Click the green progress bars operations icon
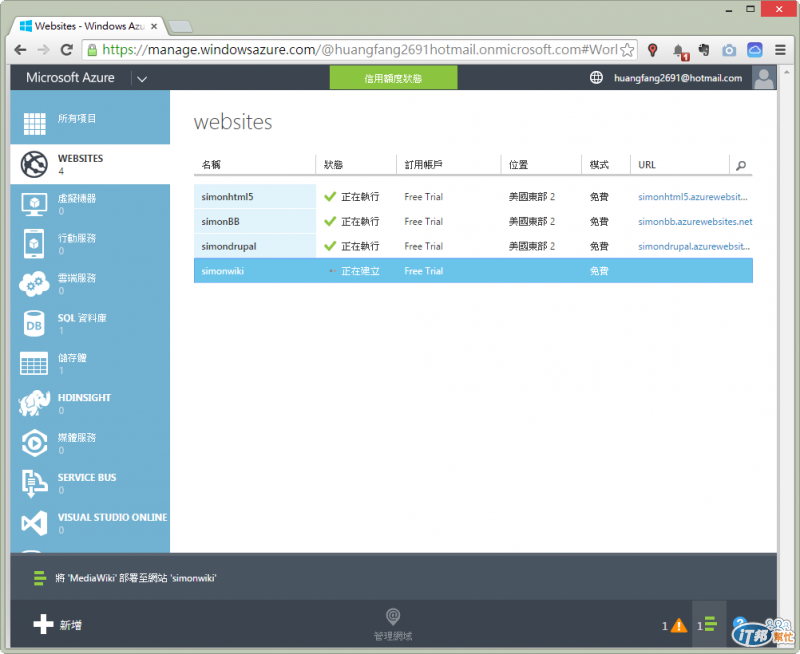The width and height of the screenshot is (800, 654). coord(711,624)
